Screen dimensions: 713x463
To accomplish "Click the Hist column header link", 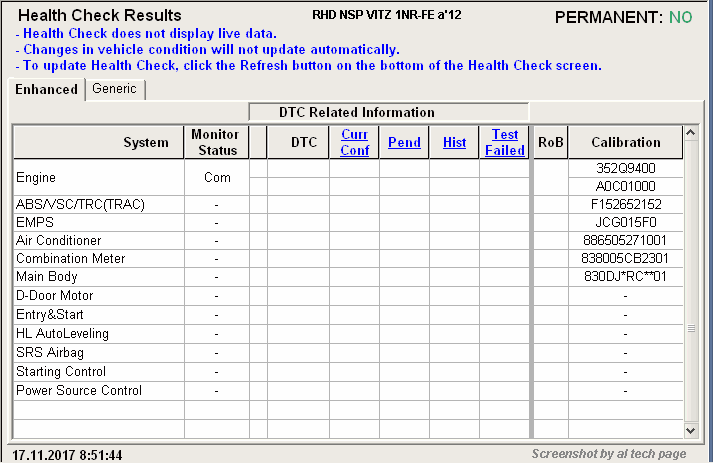I will (x=454, y=142).
